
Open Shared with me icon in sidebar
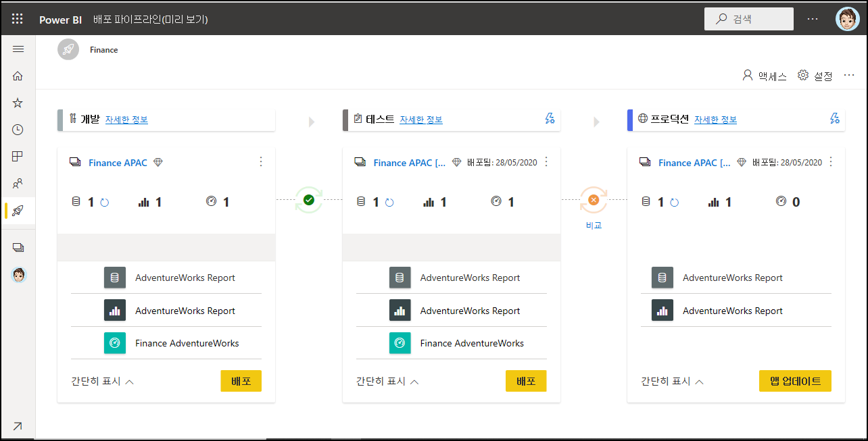coord(18,183)
